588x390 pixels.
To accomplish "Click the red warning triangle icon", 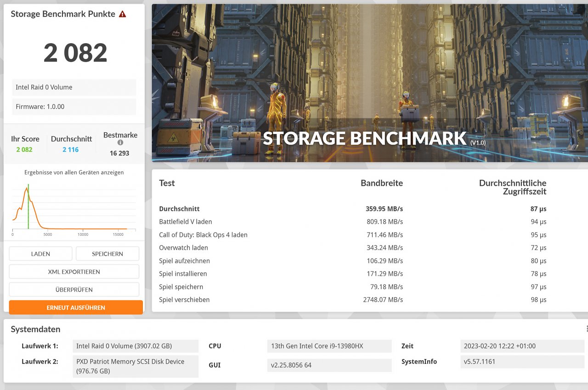I will (122, 14).
